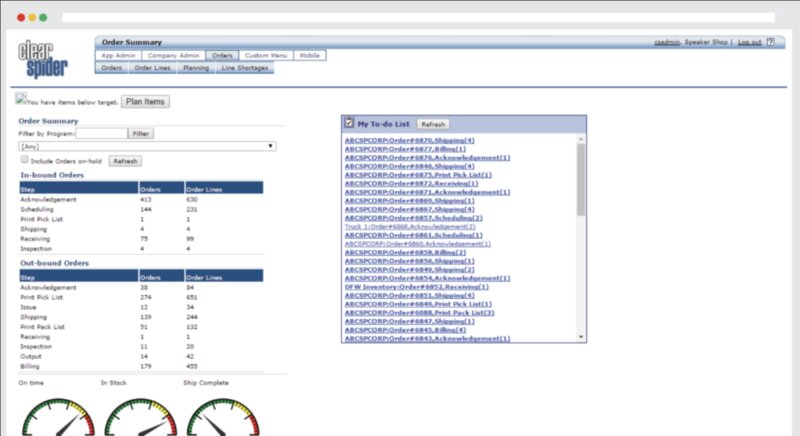Image resolution: width=800 pixels, height=436 pixels.
Task: Click the My To-do List checklist icon
Action: click(x=349, y=123)
